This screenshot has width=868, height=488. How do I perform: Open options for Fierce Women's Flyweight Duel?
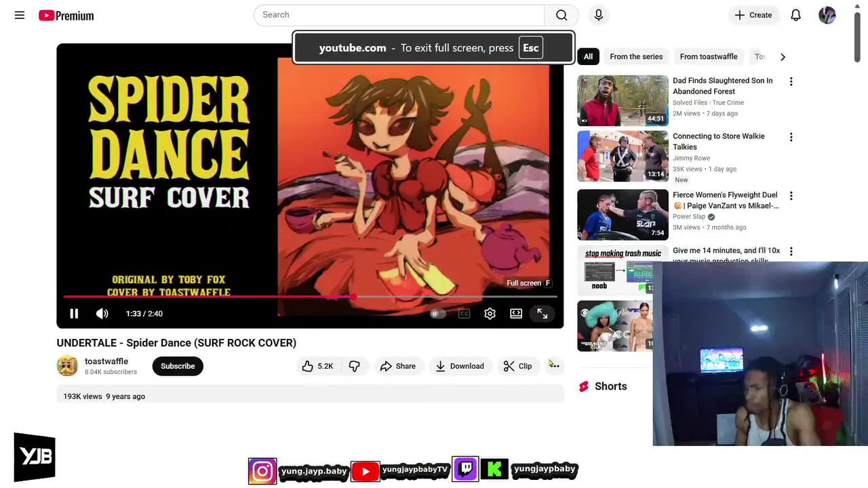click(791, 196)
